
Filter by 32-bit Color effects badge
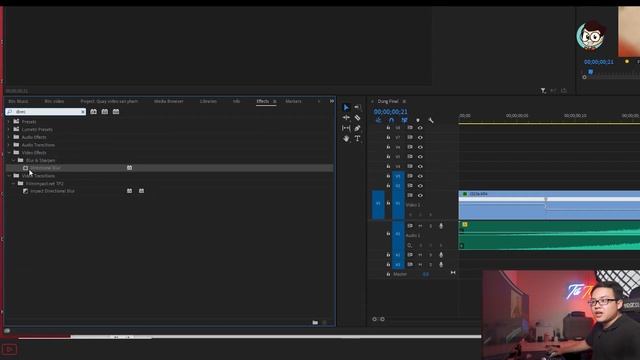coord(105,111)
